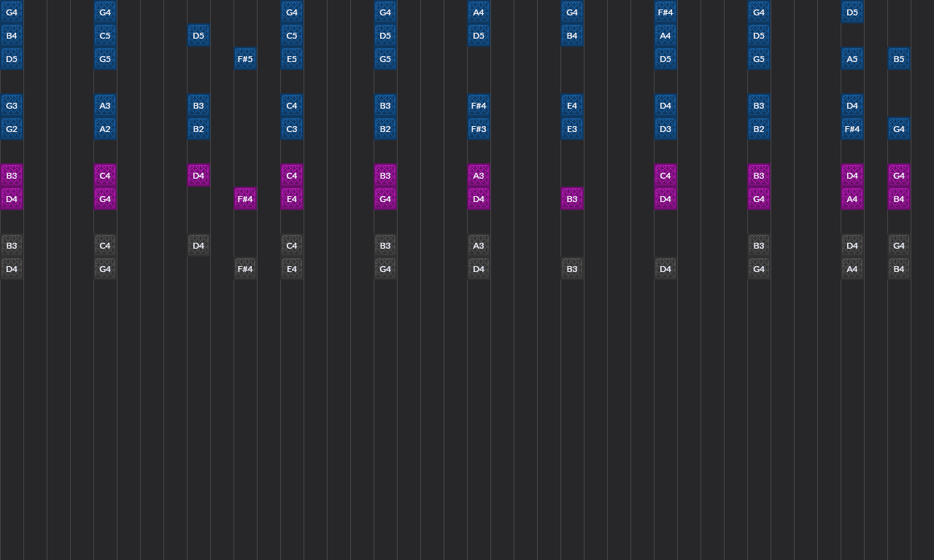Select the magenta A4 note block
Viewport: 934px width, 560px height.
click(x=852, y=199)
